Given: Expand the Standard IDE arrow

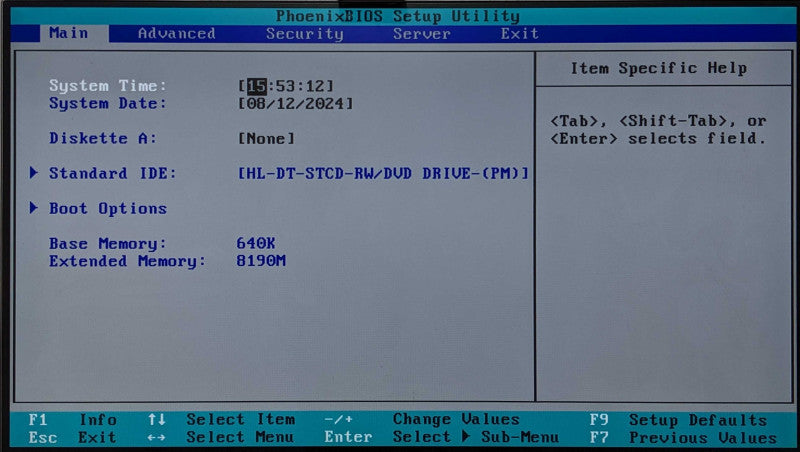Looking at the screenshot, I should pyautogui.click(x=34, y=173).
